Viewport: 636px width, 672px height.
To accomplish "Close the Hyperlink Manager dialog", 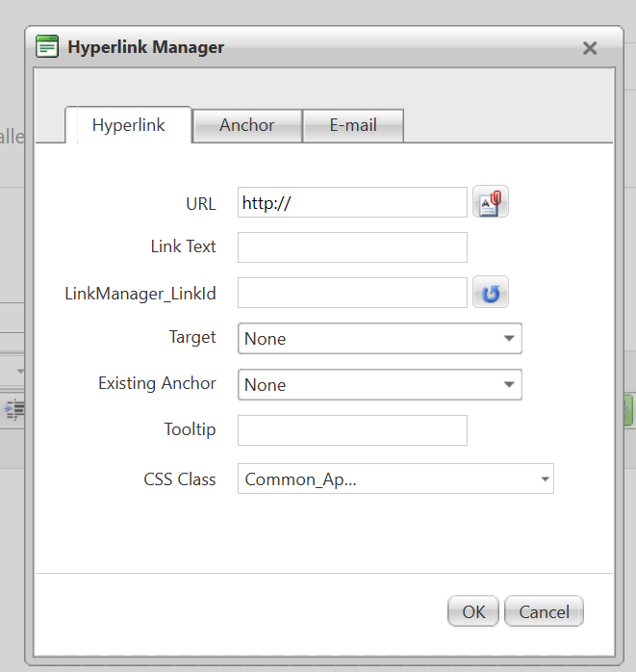I will (x=590, y=48).
